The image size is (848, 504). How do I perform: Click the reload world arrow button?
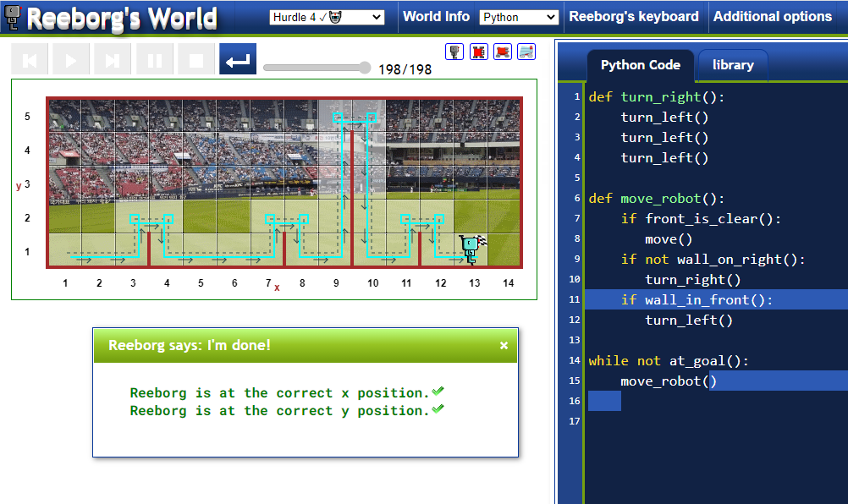click(238, 59)
